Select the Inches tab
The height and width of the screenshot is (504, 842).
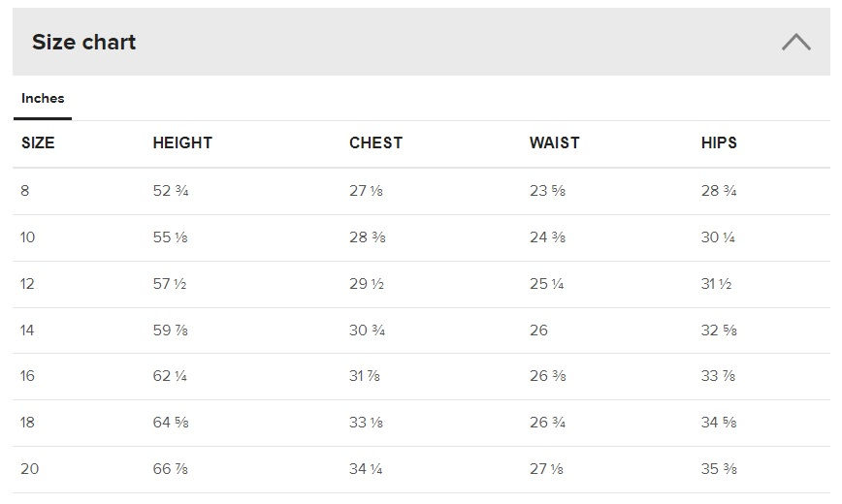click(43, 99)
